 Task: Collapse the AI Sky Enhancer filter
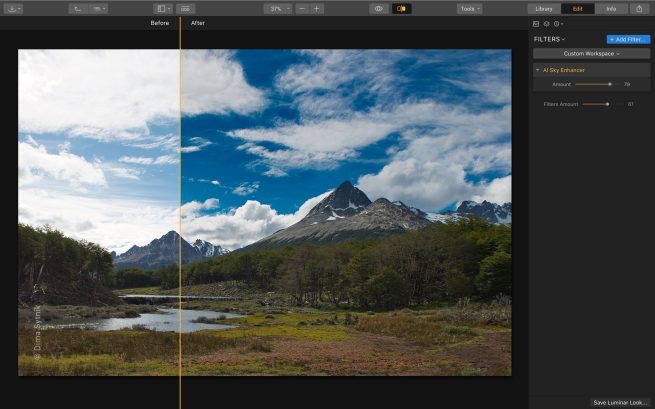pyautogui.click(x=537, y=70)
